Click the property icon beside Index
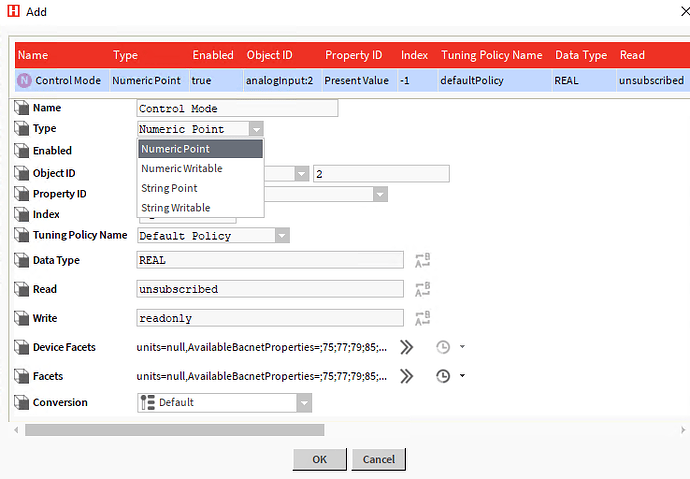The image size is (690, 479). click(21, 215)
